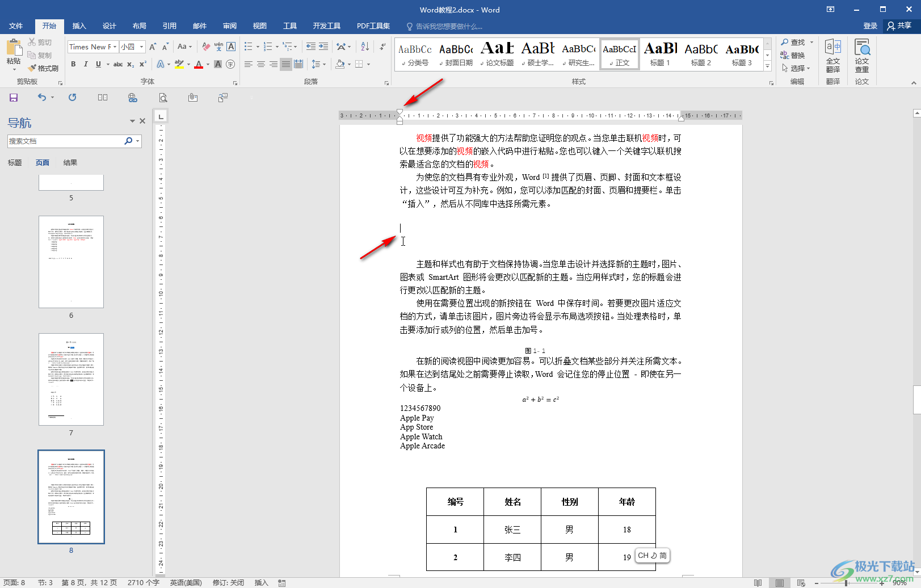Expand the numbered list dropdown arrow
The height and width of the screenshot is (588, 921).
[x=277, y=47]
